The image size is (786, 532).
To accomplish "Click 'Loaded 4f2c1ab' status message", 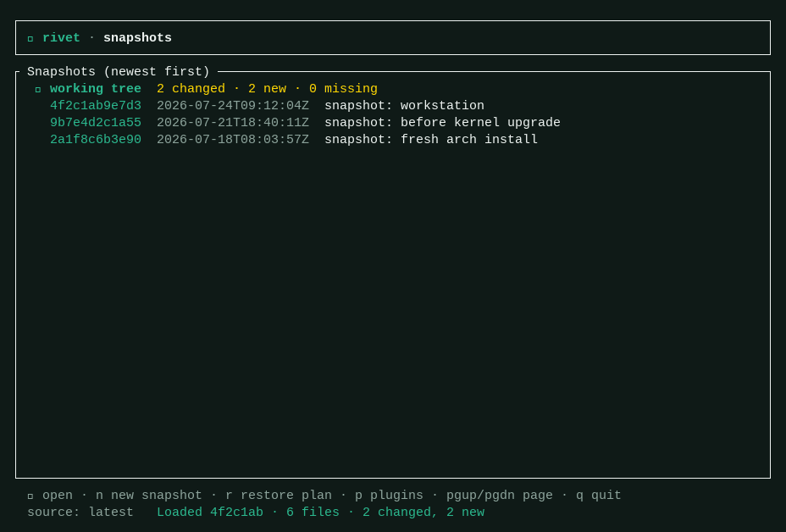I will click(210, 513).
